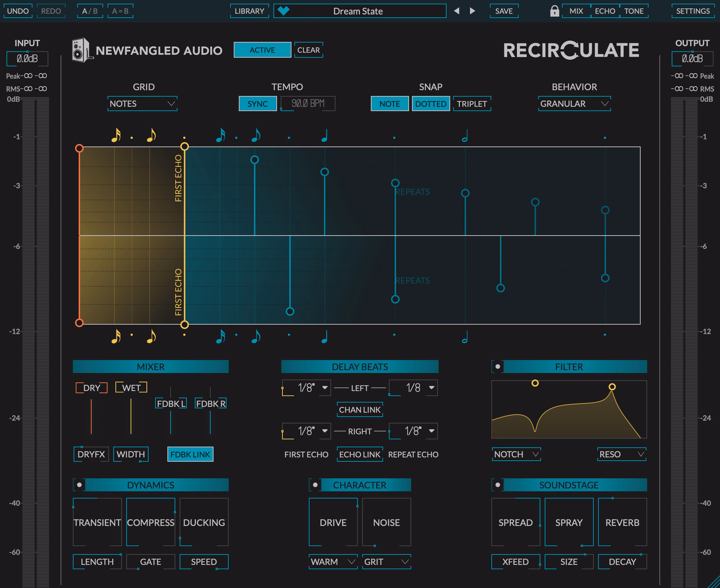Screen dimensions: 720x588
Task: Toggle the Dynamics section power dot
Action: [x=79, y=485]
